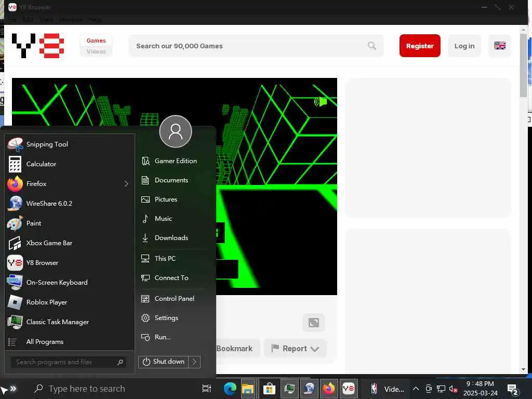
Task: Open Classic Task Manager
Action: tap(70, 322)
